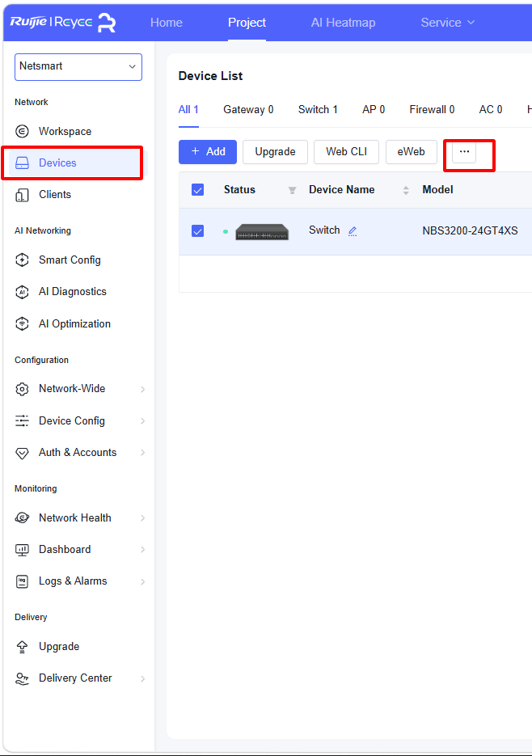Open the Netsmart project dropdown

point(78,66)
